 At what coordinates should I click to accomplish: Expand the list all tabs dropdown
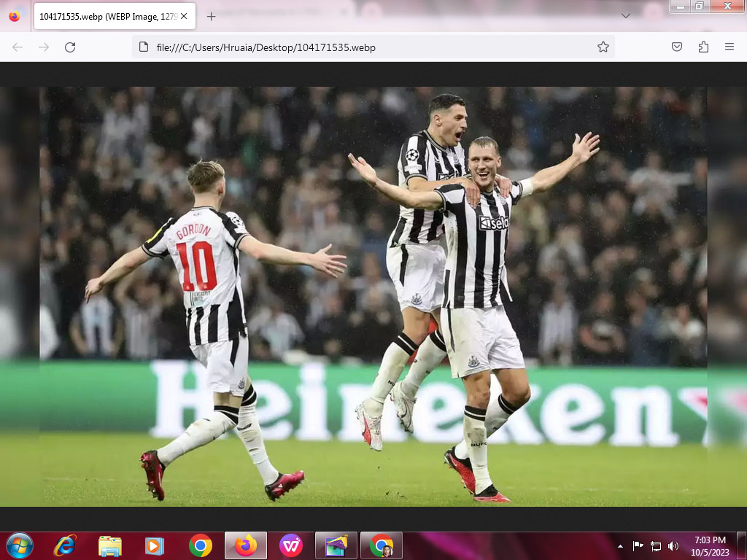(625, 16)
